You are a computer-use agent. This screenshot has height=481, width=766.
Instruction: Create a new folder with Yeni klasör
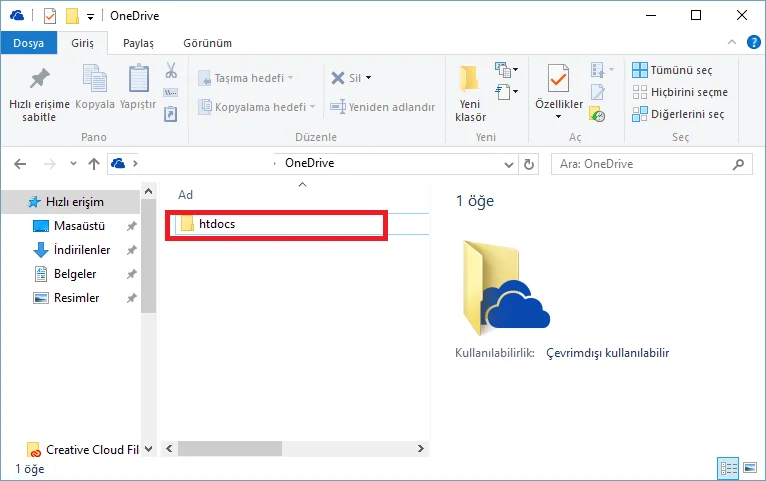470,94
